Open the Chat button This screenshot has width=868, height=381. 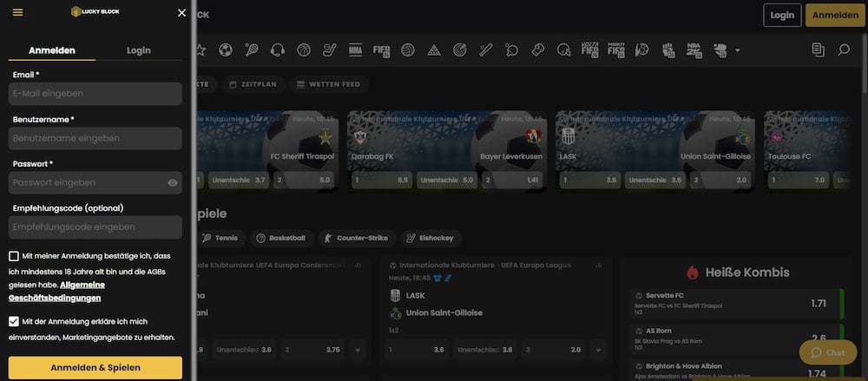click(x=828, y=352)
